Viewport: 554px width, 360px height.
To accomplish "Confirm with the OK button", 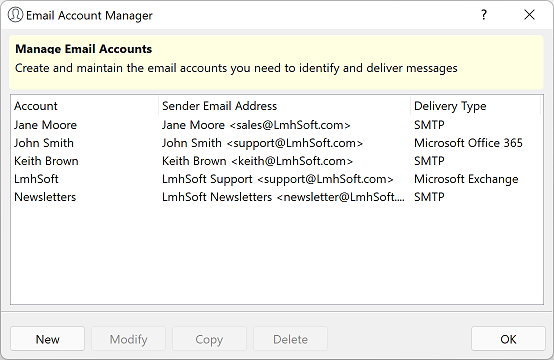I will pyautogui.click(x=508, y=339).
